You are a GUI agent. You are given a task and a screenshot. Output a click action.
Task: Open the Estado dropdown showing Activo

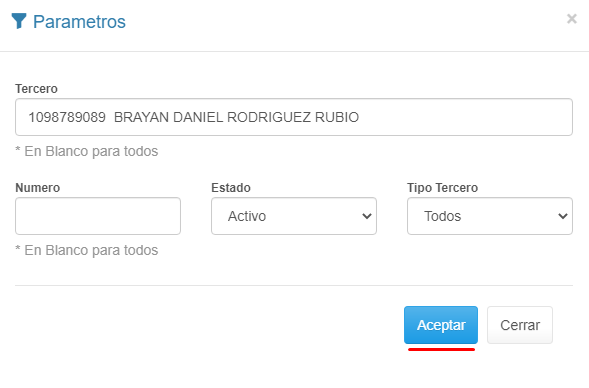click(x=294, y=216)
